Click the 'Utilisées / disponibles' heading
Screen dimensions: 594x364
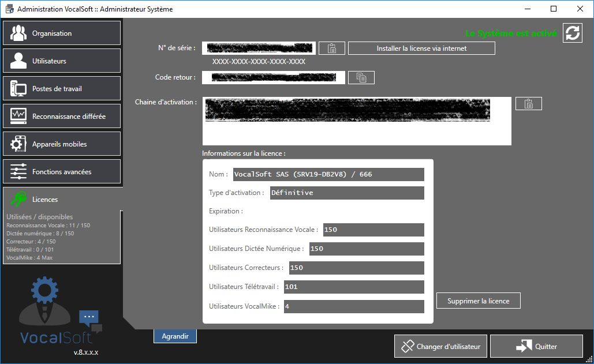(x=39, y=217)
